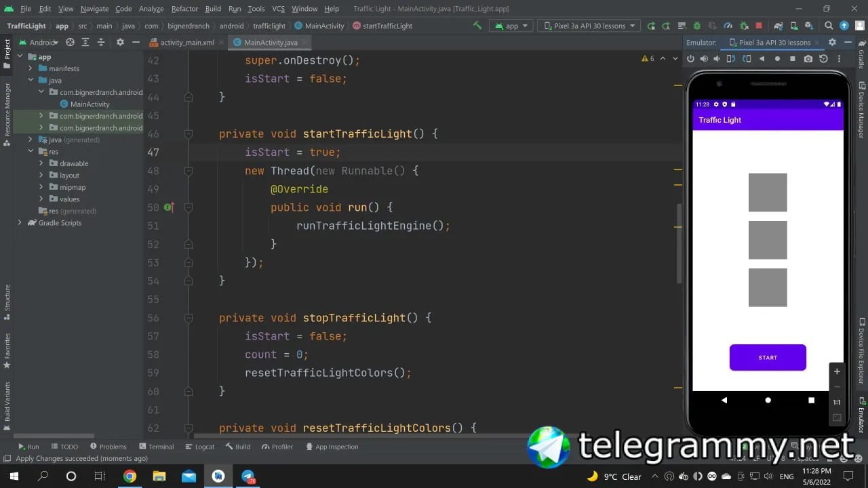Open the Profiler tool window tab
This screenshot has height=488, width=868.
pyautogui.click(x=277, y=447)
